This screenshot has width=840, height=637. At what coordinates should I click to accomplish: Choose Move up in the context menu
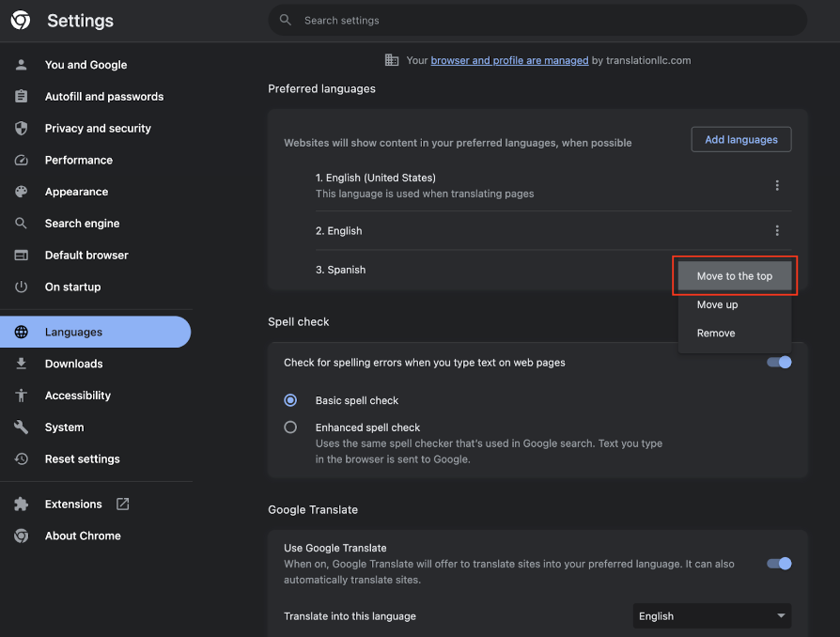tap(735, 304)
